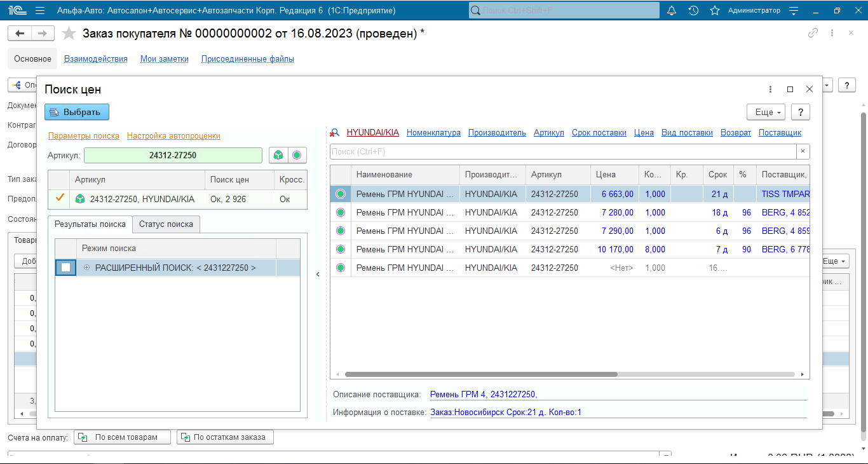Open the Еще dropdown in the background order table
The image size is (868, 464).
click(x=835, y=261)
